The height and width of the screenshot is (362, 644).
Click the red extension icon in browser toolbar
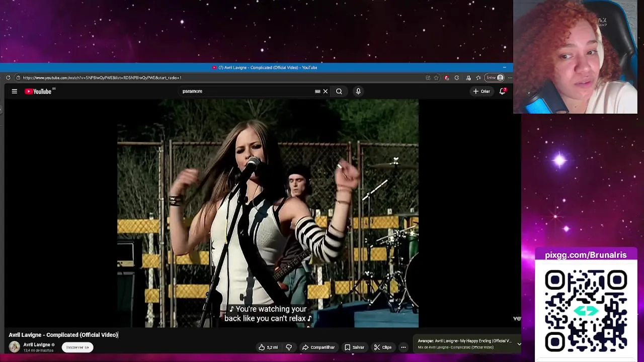click(446, 77)
